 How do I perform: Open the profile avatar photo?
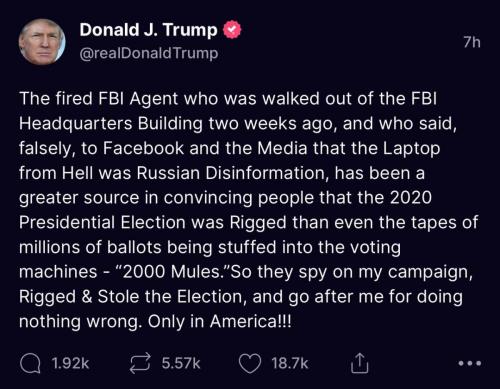(x=42, y=41)
